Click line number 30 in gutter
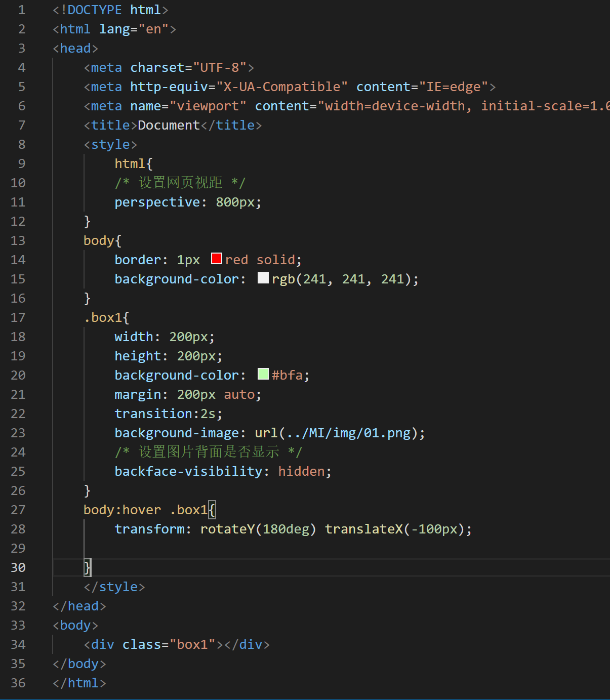Image resolution: width=610 pixels, height=700 pixels. (18, 567)
